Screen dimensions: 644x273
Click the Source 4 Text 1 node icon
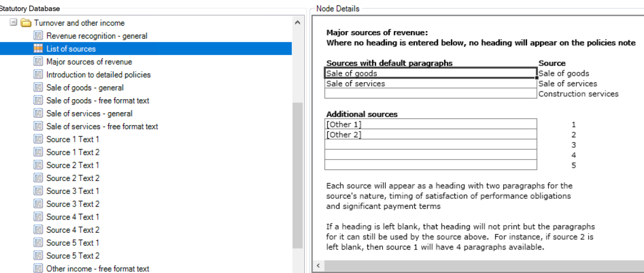pyautogui.click(x=38, y=217)
